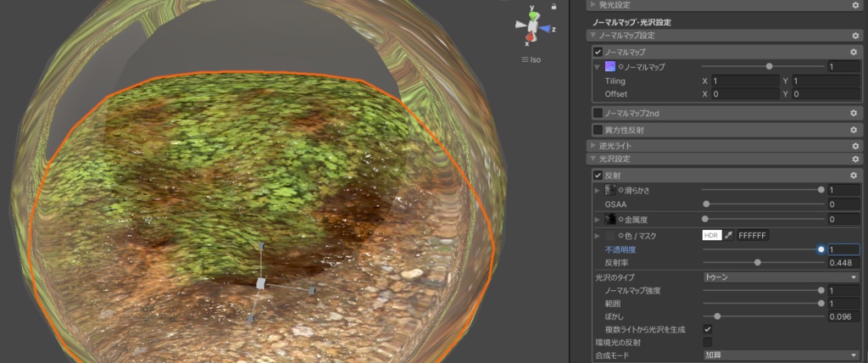Click the ノーマルマップ value field
This screenshot has height=363, width=868.
click(x=843, y=67)
